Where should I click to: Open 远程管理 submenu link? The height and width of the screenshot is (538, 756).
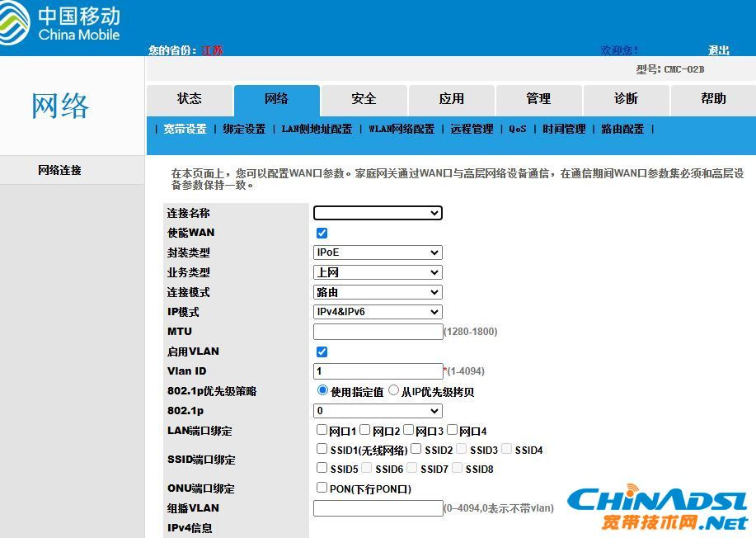point(472,129)
